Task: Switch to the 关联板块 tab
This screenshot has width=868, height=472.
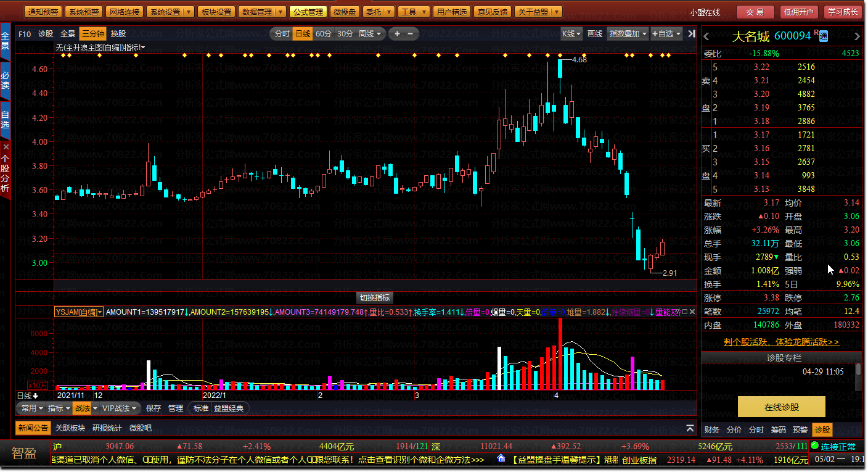Action: pyautogui.click(x=70, y=428)
